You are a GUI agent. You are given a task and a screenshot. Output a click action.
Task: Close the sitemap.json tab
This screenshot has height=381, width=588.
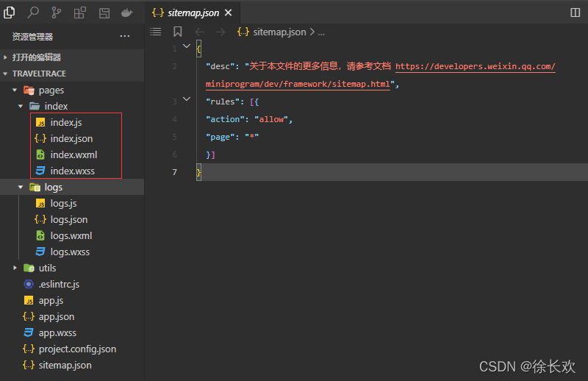pyautogui.click(x=228, y=13)
